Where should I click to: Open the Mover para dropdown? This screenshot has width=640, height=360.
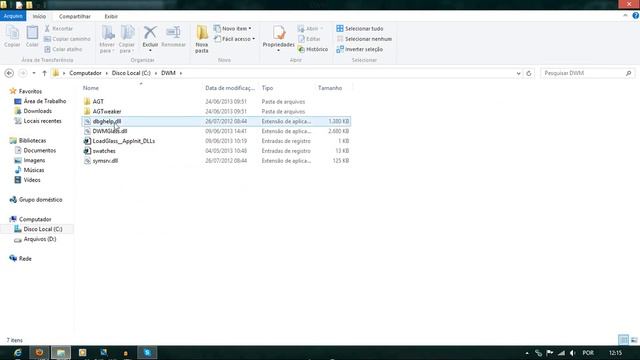coord(107,39)
